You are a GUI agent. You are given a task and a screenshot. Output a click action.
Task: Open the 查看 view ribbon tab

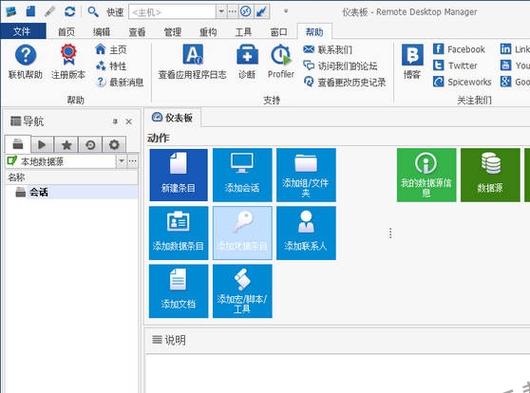click(137, 32)
